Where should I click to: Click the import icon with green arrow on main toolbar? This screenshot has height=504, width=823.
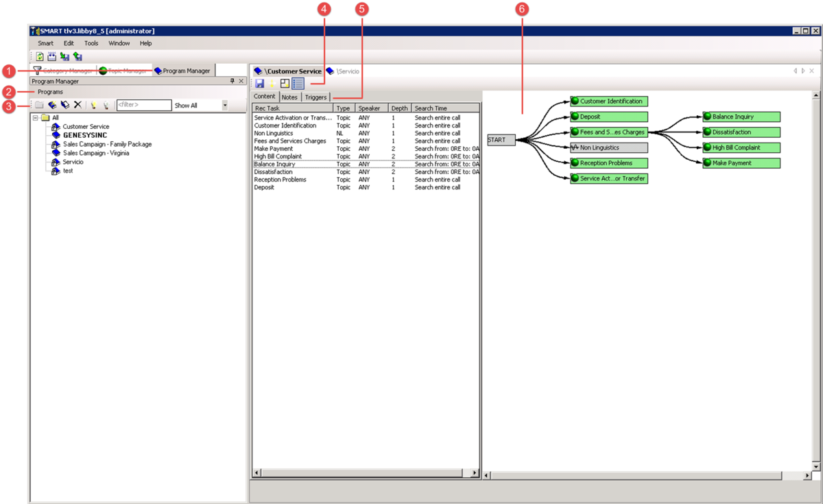[x=64, y=55]
